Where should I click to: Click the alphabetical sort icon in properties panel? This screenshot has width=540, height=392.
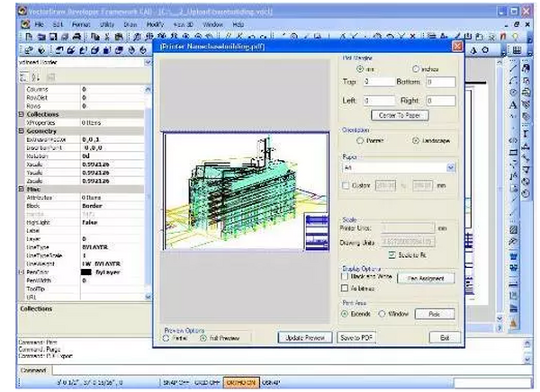pos(35,77)
